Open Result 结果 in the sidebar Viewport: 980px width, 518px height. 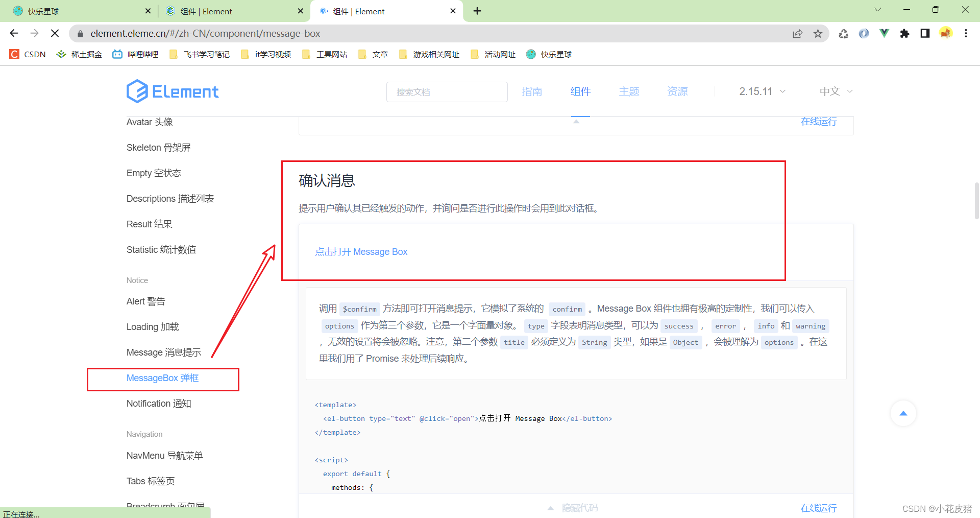(x=150, y=224)
